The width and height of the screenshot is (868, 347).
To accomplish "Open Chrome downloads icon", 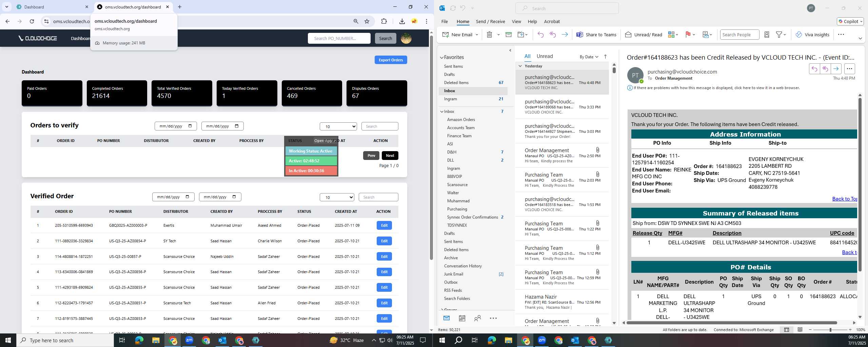I will pos(402,21).
